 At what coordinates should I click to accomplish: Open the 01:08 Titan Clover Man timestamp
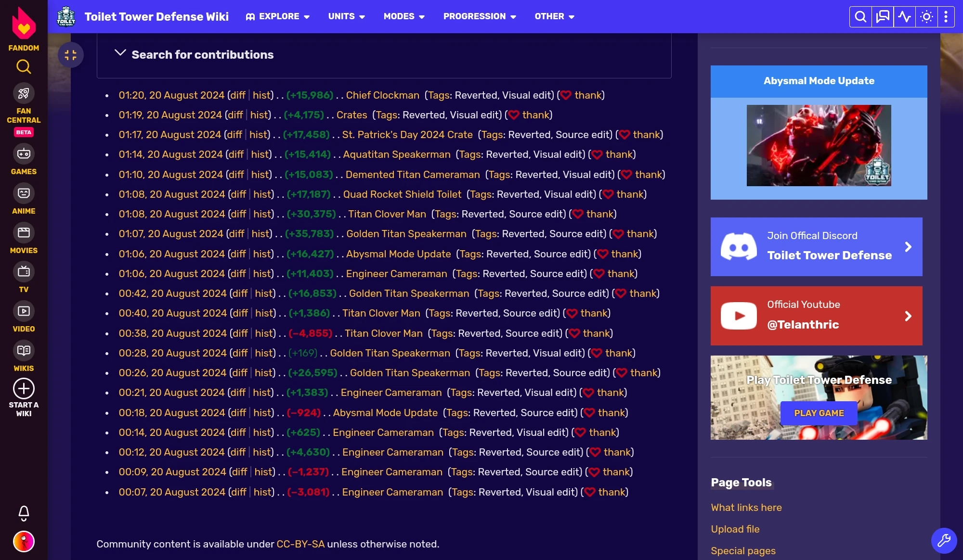(x=172, y=214)
